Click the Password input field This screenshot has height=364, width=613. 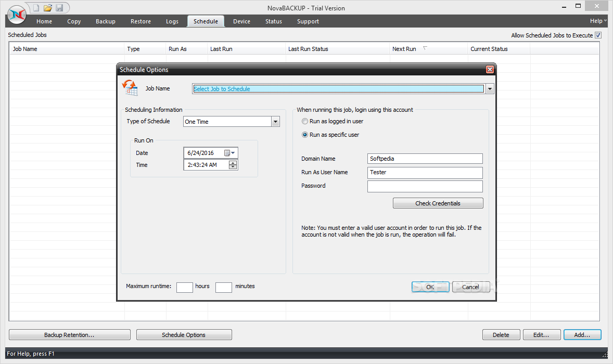(x=425, y=186)
